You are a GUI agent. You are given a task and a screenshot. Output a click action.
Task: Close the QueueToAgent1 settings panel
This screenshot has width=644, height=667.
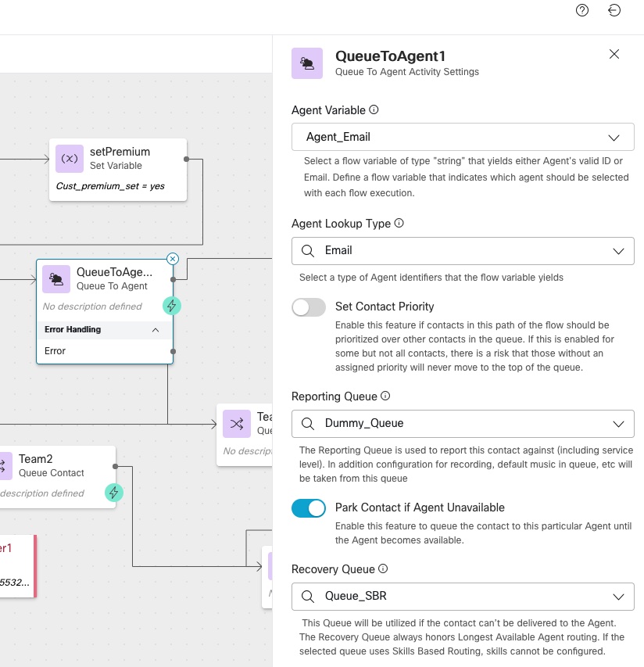click(614, 54)
